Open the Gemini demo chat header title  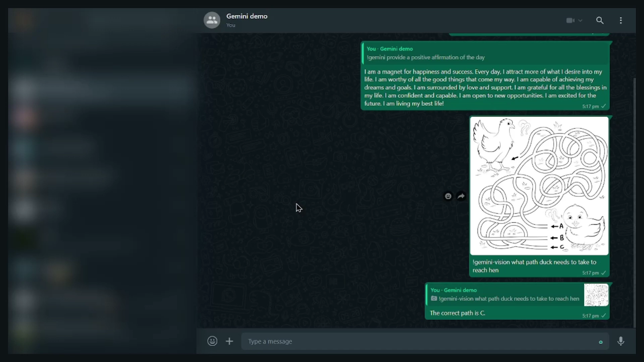pyautogui.click(x=247, y=16)
